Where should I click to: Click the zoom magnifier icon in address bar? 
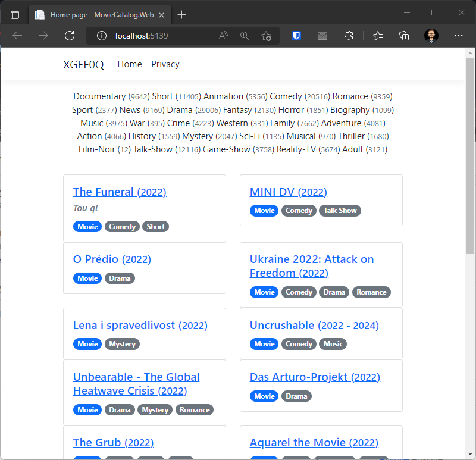click(245, 36)
